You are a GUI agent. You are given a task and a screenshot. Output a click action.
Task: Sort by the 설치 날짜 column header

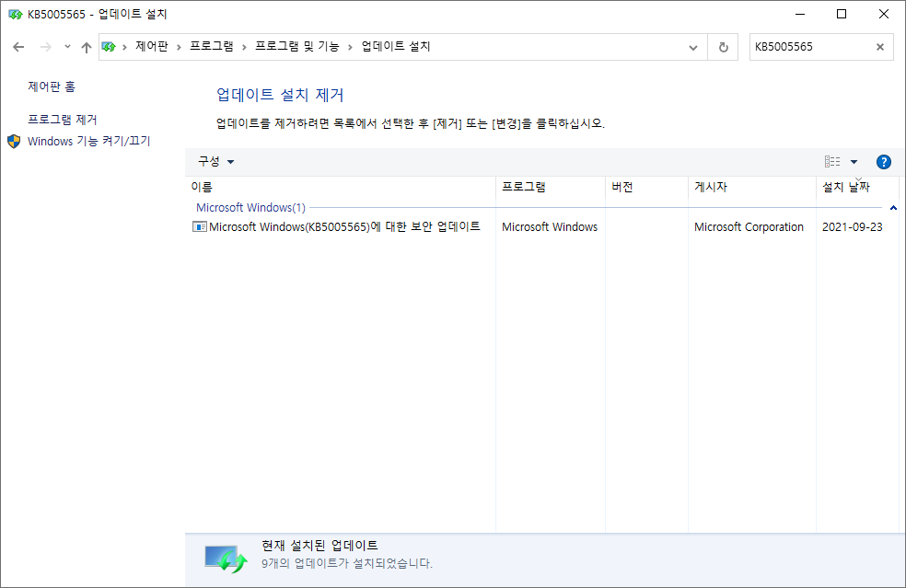point(857,187)
